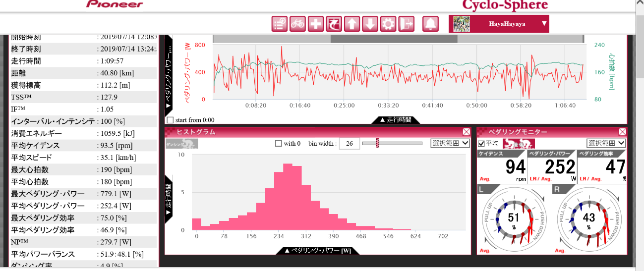The width and height of the screenshot is (644, 271).
Task: Enable the 'start from 0:00' checkbox
Action: [171, 120]
